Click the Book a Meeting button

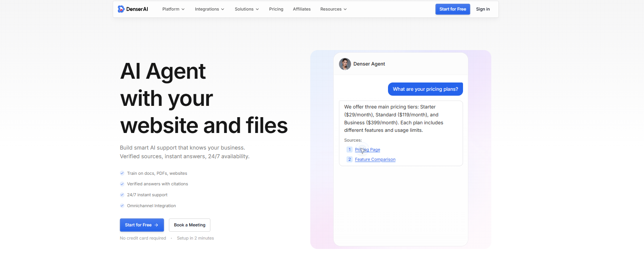189,225
